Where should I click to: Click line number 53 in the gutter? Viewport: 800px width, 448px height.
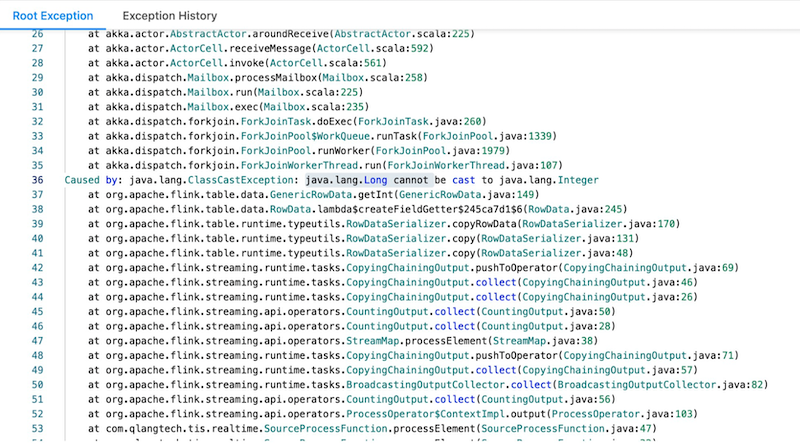point(37,429)
